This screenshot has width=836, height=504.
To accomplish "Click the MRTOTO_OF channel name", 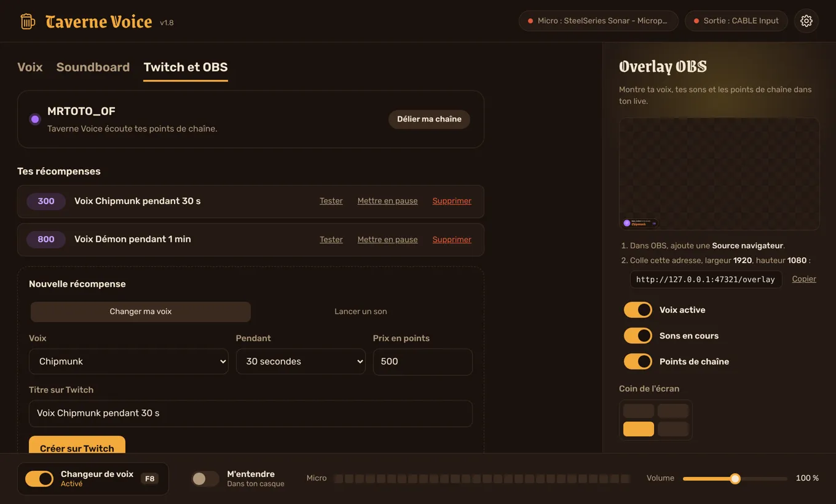I will click(x=81, y=111).
